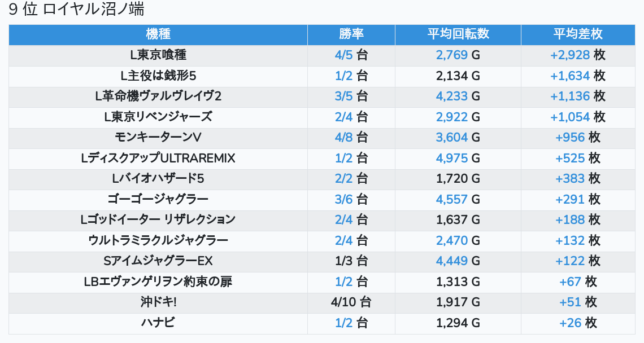Sort by the 勝率 column header
This screenshot has height=343, width=644.
tap(351, 34)
